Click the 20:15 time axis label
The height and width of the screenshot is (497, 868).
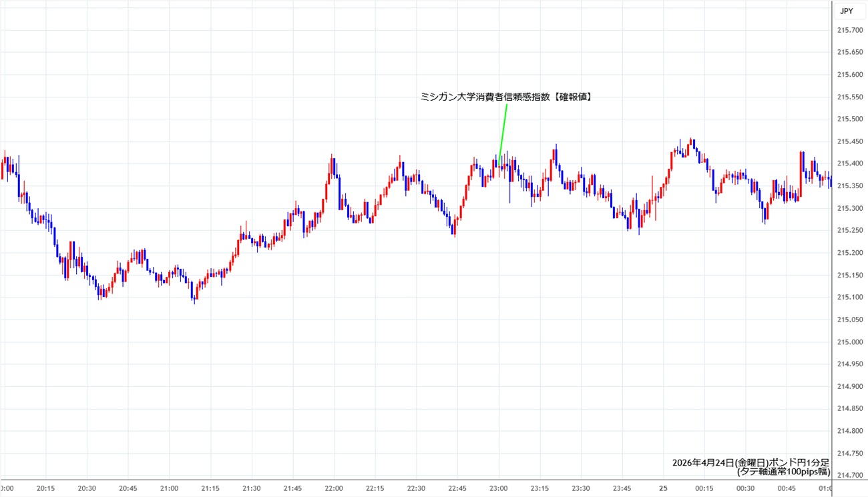point(45,488)
